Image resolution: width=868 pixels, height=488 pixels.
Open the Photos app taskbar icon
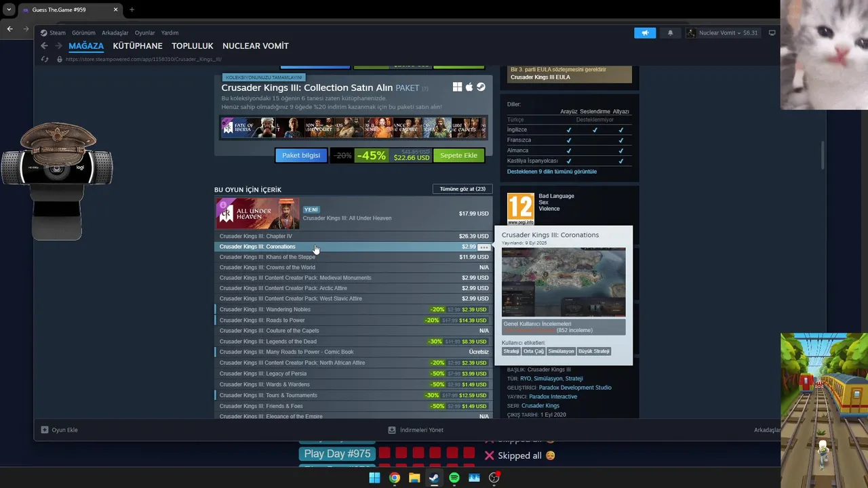click(474, 478)
